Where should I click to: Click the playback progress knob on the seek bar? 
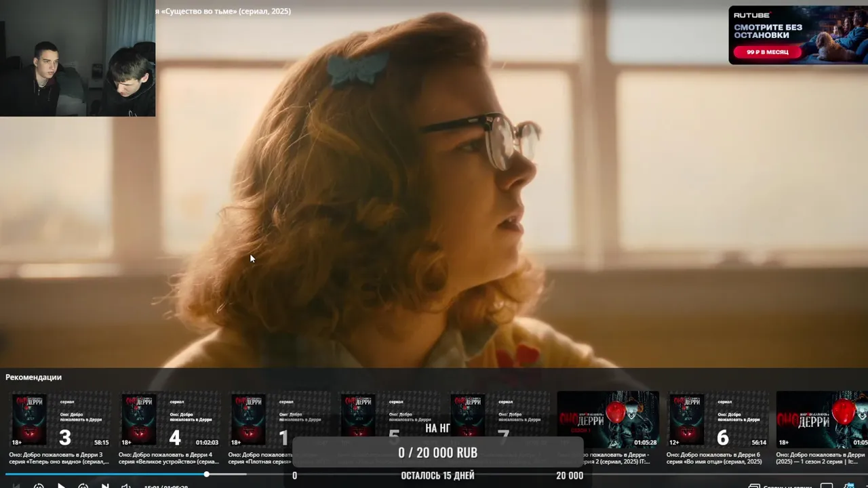pyautogui.click(x=207, y=474)
